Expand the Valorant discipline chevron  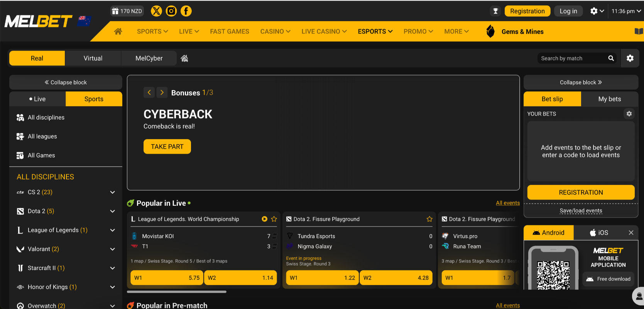(x=112, y=249)
